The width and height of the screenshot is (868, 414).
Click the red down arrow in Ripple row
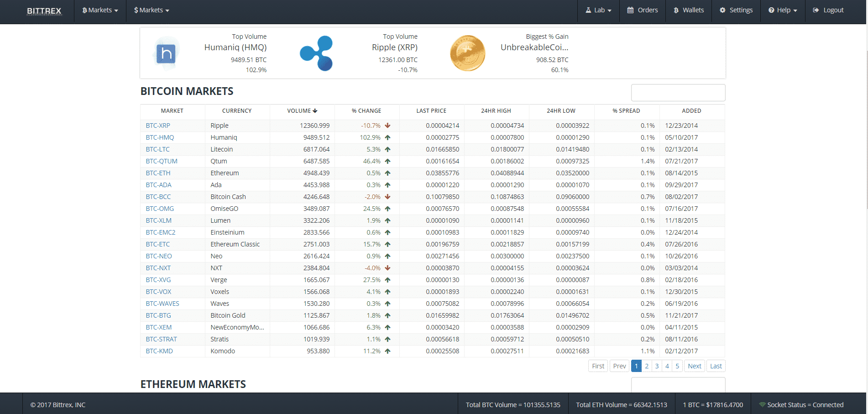(387, 126)
